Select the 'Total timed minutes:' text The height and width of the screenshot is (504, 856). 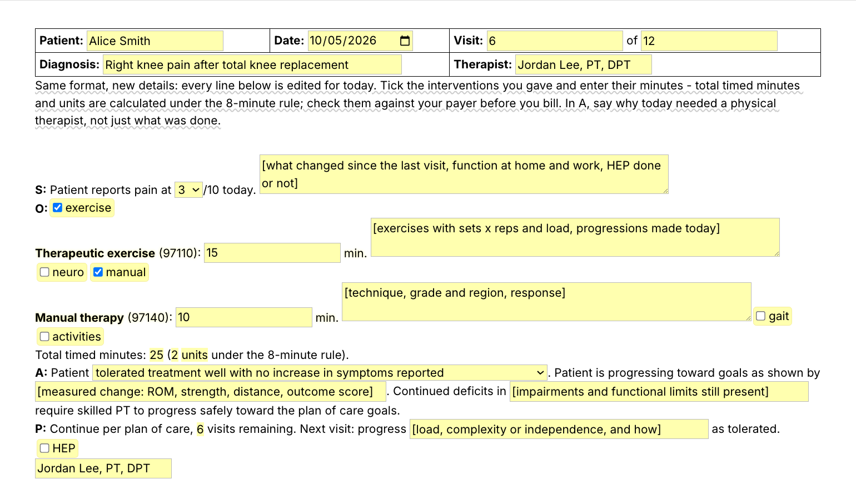coord(91,355)
